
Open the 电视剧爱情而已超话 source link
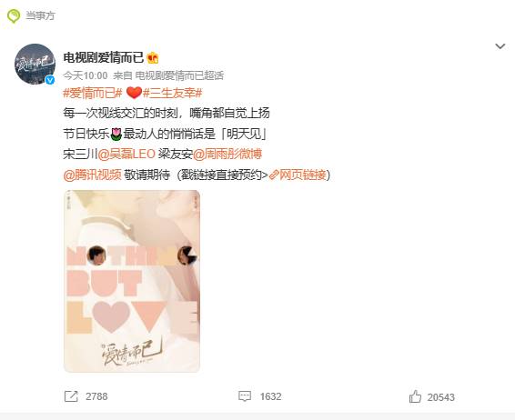pyautogui.click(x=179, y=75)
